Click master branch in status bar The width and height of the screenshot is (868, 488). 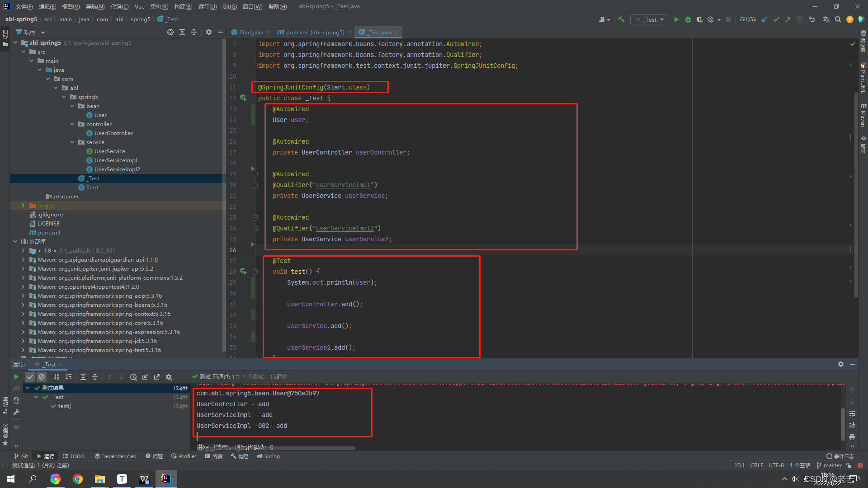[x=832, y=465]
